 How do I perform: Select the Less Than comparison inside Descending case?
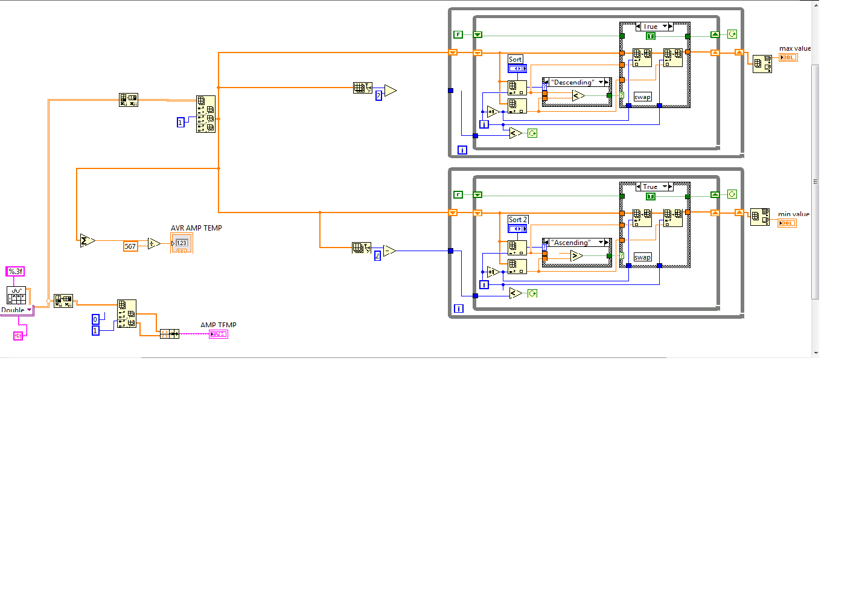point(578,95)
